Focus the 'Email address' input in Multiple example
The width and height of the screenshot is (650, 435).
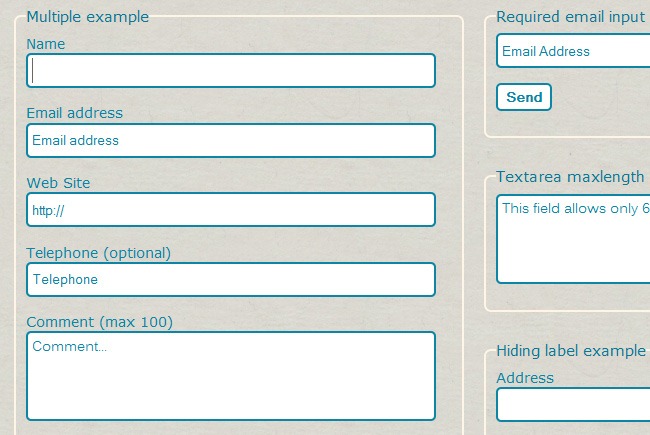[231, 141]
